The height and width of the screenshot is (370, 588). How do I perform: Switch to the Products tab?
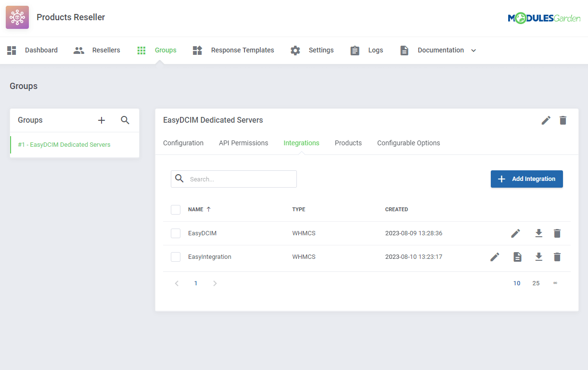pos(348,143)
